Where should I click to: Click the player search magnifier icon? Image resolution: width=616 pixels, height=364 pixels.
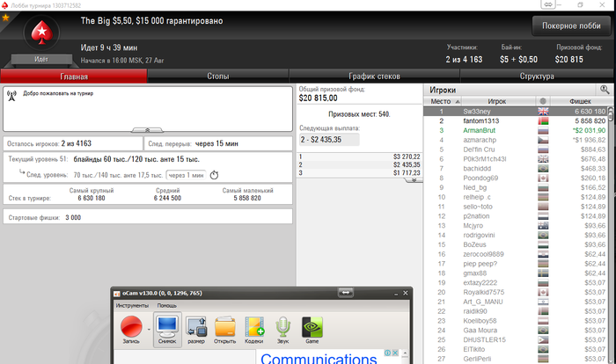[x=605, y=90]
